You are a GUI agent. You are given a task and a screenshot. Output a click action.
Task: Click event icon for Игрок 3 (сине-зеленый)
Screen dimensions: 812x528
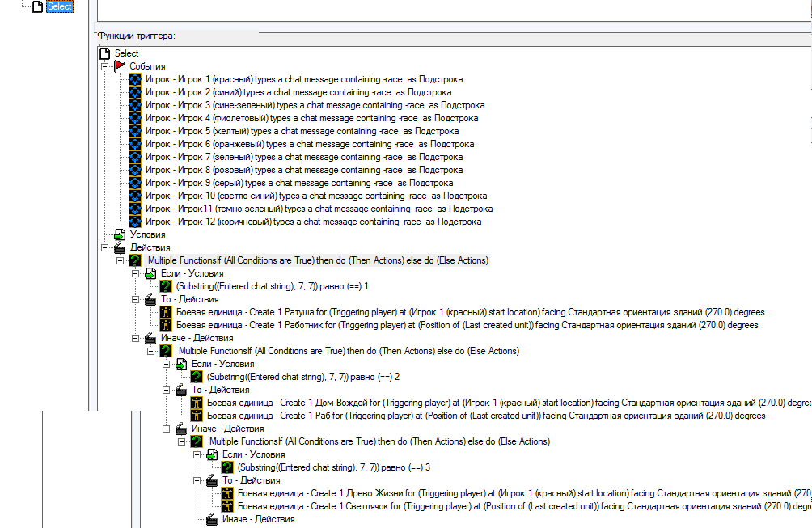coord(135,105)
